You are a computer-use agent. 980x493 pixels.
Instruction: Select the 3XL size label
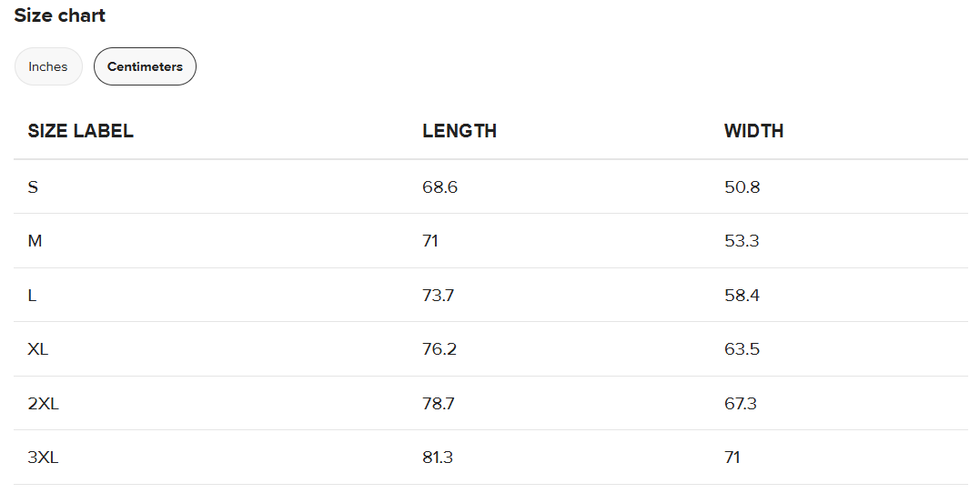(44, 458)
